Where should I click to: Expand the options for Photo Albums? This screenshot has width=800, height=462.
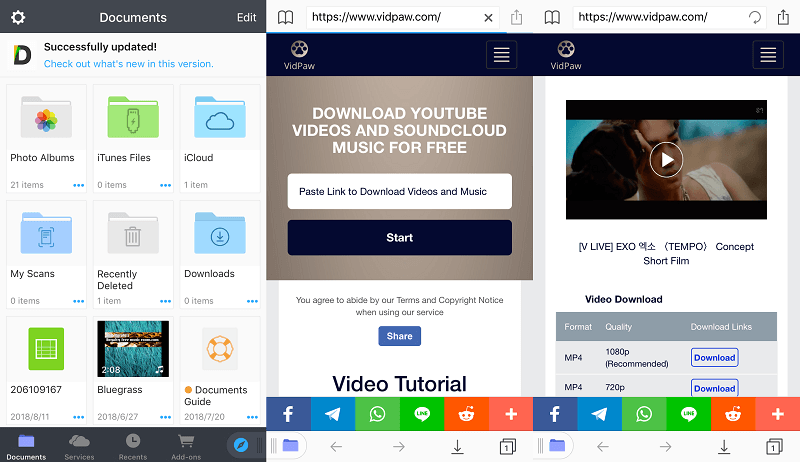(x=79, y=185)
